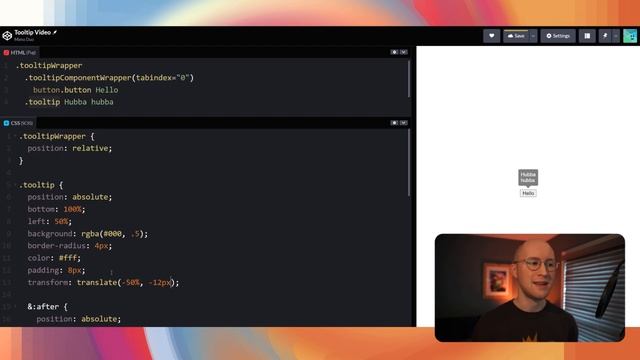Open HTML editor dropdown arrow menu
Screen dimensions: 640x360
pyautogui.click(x=403, y=52)
